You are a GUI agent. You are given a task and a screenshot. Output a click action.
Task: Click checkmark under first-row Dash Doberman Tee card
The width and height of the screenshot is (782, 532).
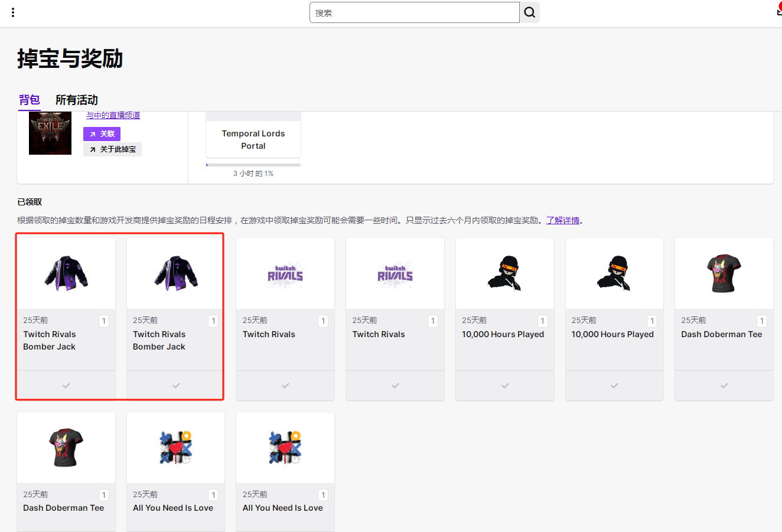coord(724,386)
